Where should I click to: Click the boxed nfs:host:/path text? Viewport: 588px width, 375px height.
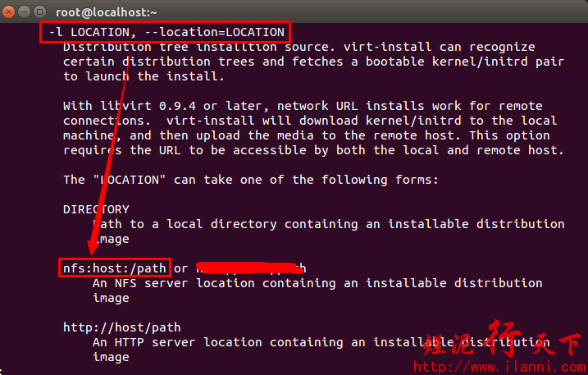pyautogui.click(x=115, y=268)
